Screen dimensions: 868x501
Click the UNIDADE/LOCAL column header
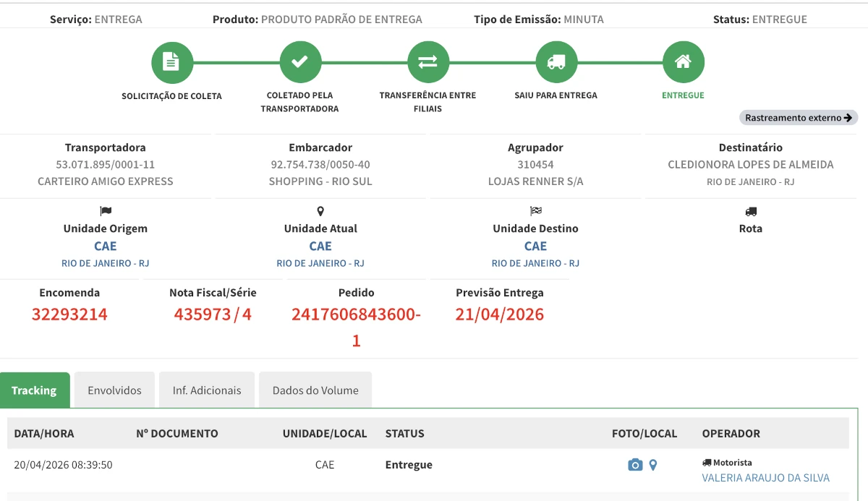point(325,434)
